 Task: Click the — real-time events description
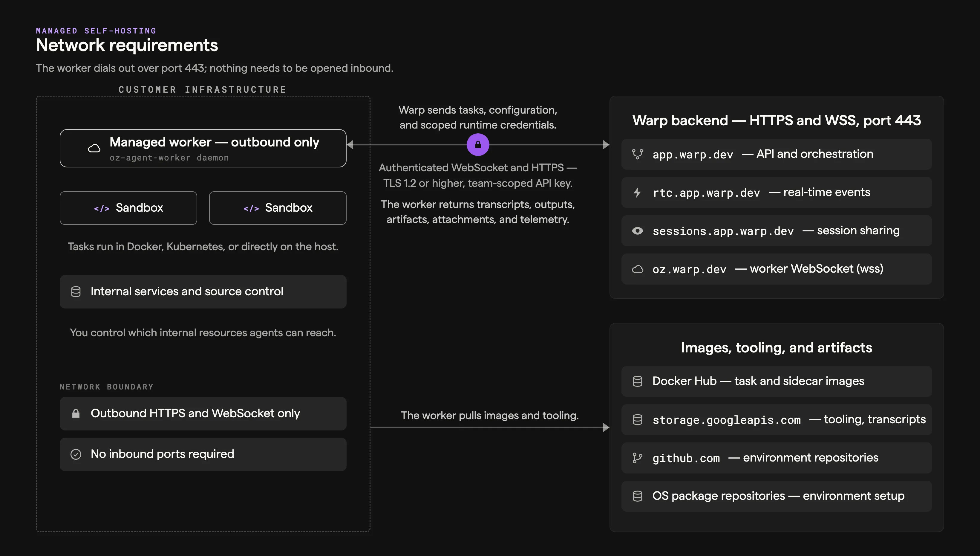(x=819, y=192)
